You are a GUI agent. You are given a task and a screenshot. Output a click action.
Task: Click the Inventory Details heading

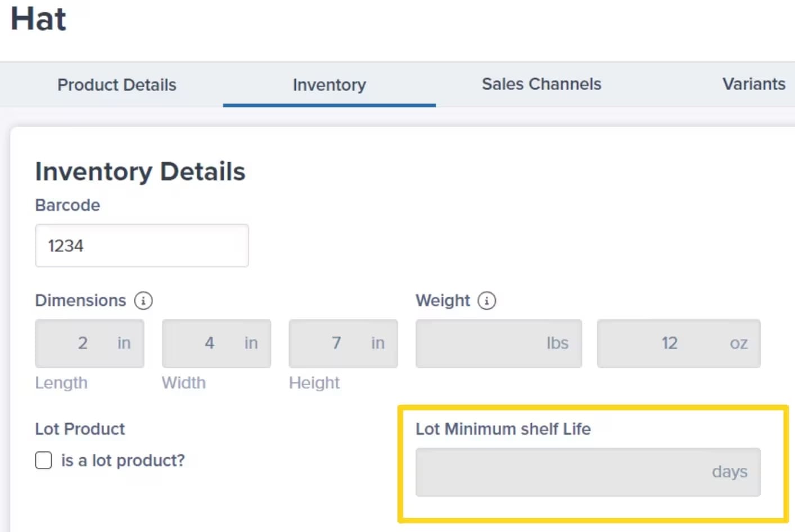coord(141,172)
